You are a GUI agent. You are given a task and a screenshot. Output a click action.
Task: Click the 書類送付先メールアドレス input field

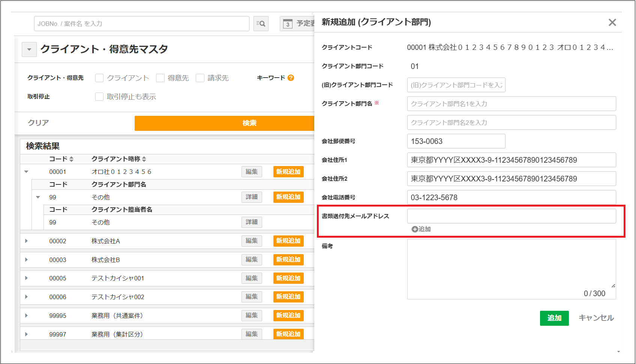(511, 216)
